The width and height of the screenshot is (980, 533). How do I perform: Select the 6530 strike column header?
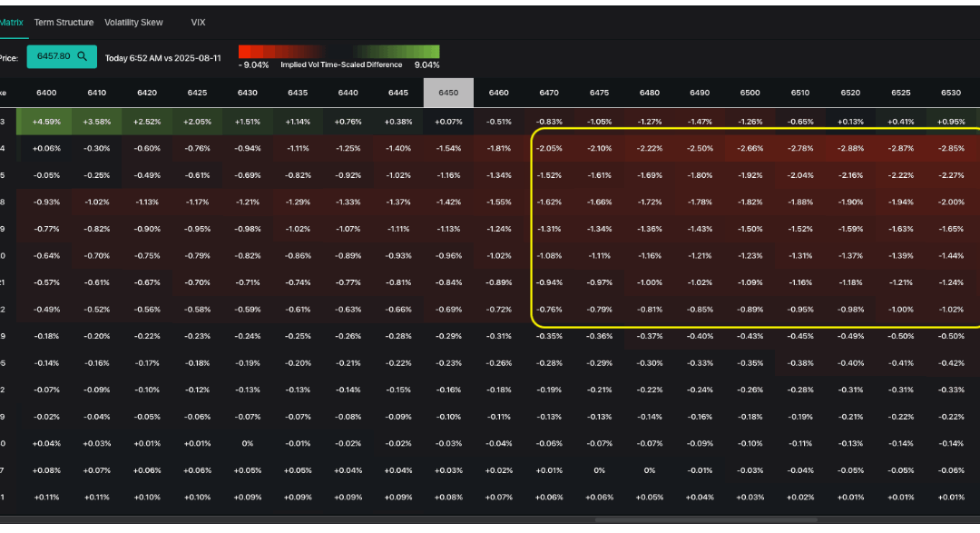[x=952, y=92]
